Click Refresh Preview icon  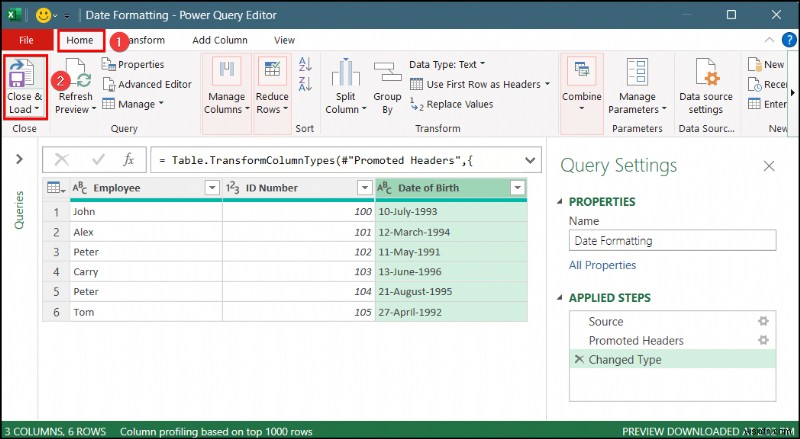click(x=76, y=73)
